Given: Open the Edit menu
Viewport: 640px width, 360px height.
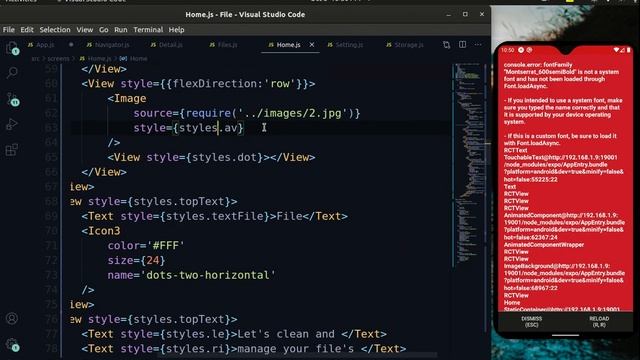Looking at the screenshot, I should (x=27, y=30).
